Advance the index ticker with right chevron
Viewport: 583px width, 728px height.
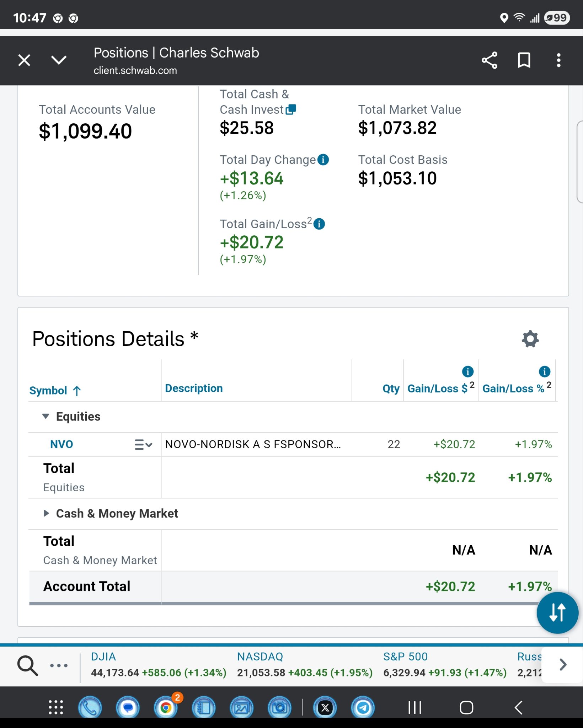coord(563,664)
